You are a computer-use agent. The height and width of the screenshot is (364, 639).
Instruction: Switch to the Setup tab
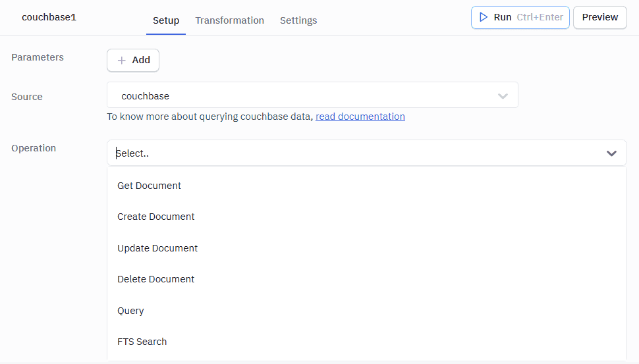coord(166,20)
